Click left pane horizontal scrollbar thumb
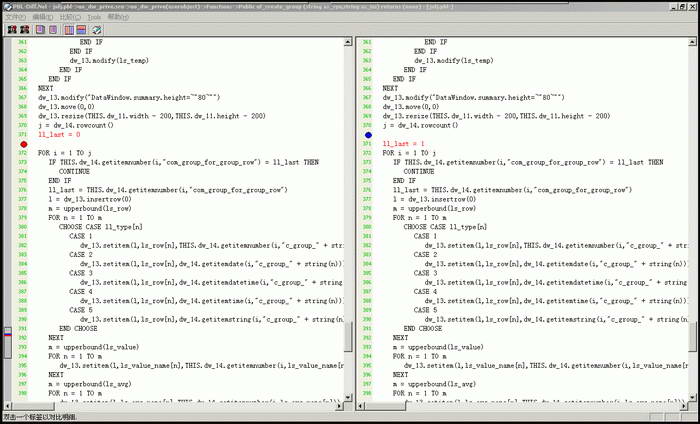This screenshot has width=700, height=424. tap(33, 406)
